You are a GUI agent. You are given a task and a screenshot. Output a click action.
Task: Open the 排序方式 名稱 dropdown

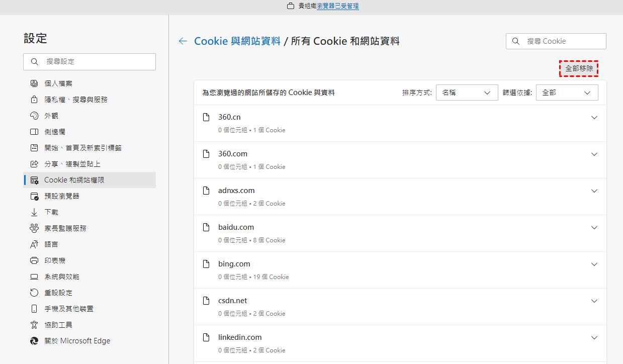point(467,93)
